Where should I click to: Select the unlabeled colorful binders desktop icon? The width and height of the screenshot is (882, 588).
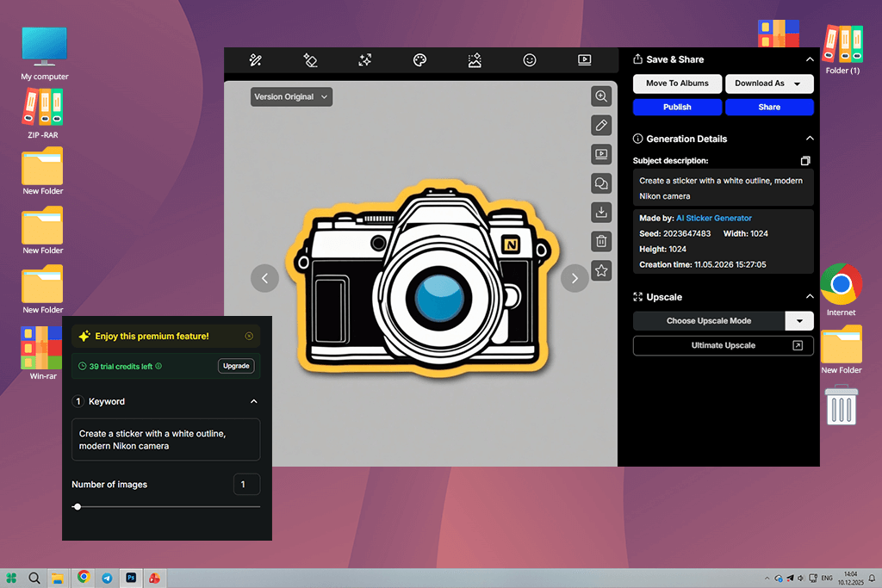tap(778, 34)
